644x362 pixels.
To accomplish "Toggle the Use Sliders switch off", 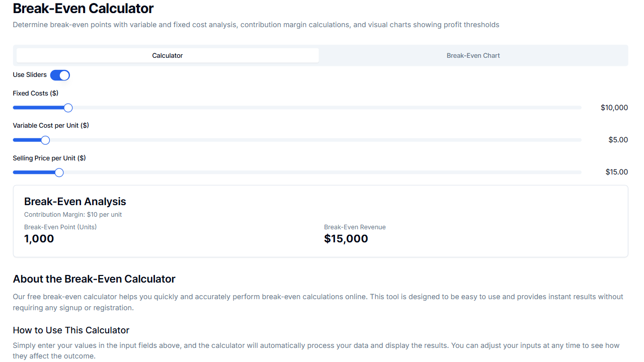I will (x=60, y=75).
